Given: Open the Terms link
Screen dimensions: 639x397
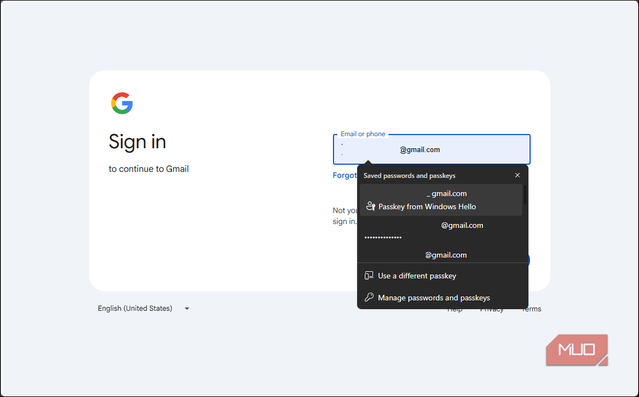Looking at the screenshot, I should coord(531,309).
